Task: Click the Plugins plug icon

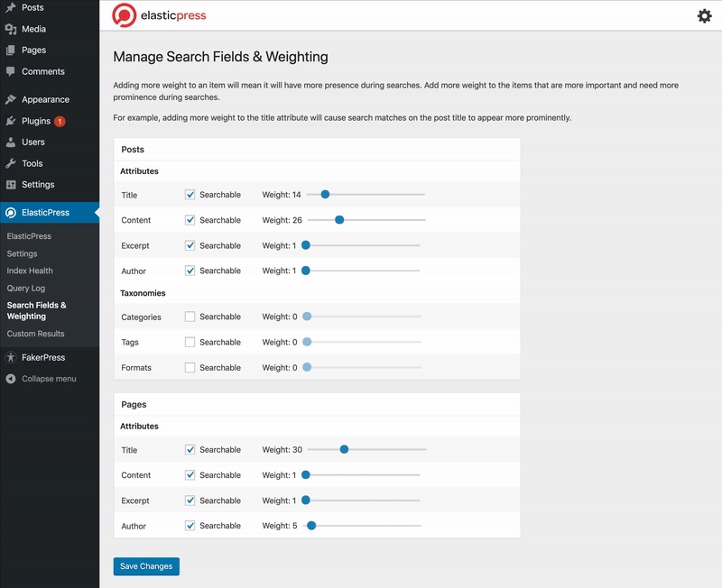Action: point(11,121)
